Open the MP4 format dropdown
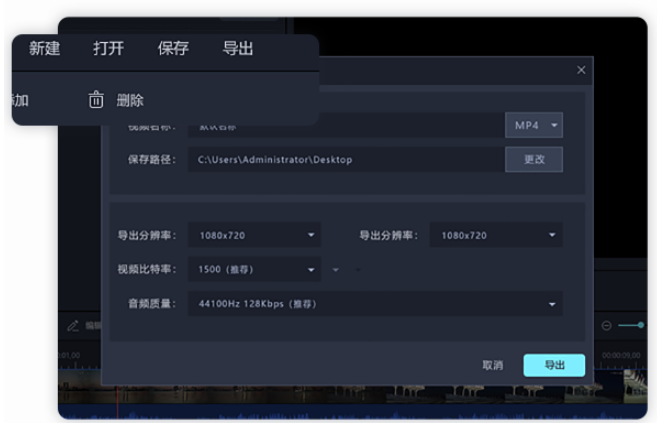 (x=534, y=125)
